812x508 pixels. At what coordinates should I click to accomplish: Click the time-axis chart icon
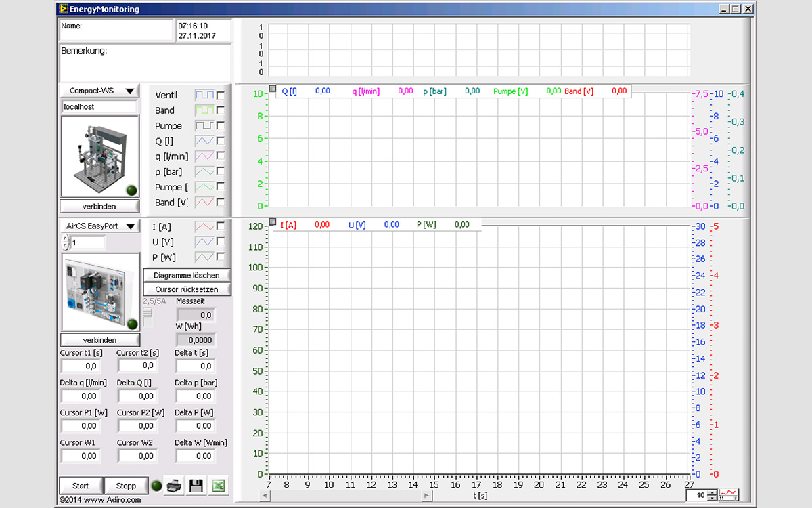[729, 495]
